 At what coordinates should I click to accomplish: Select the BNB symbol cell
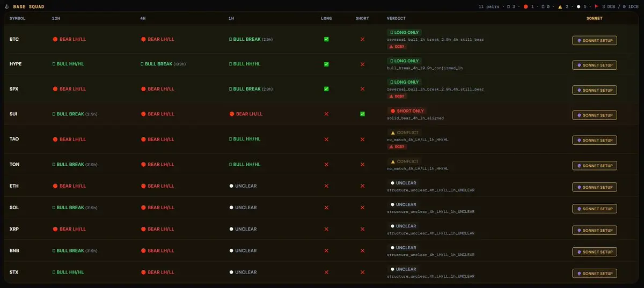point(14,250)
